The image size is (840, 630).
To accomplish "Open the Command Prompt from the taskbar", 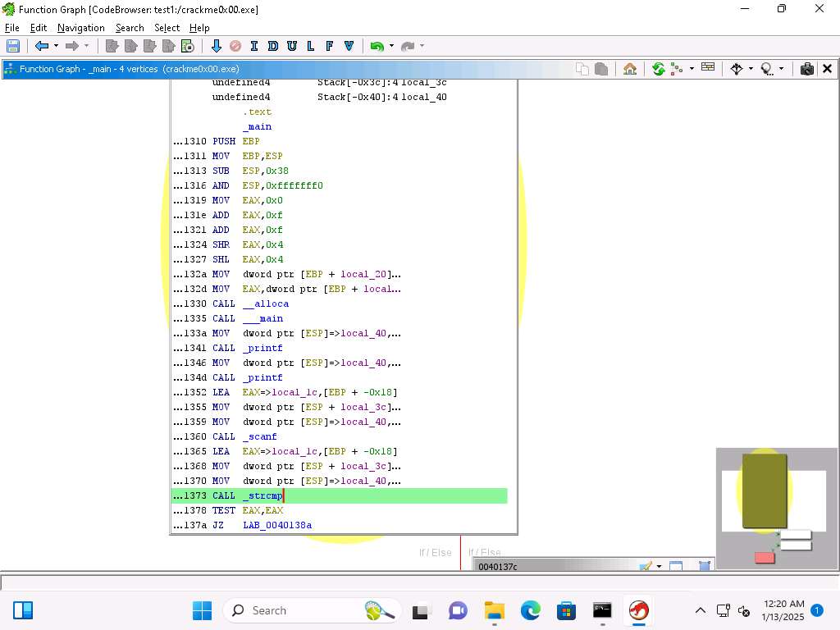I will pos(602,610).
